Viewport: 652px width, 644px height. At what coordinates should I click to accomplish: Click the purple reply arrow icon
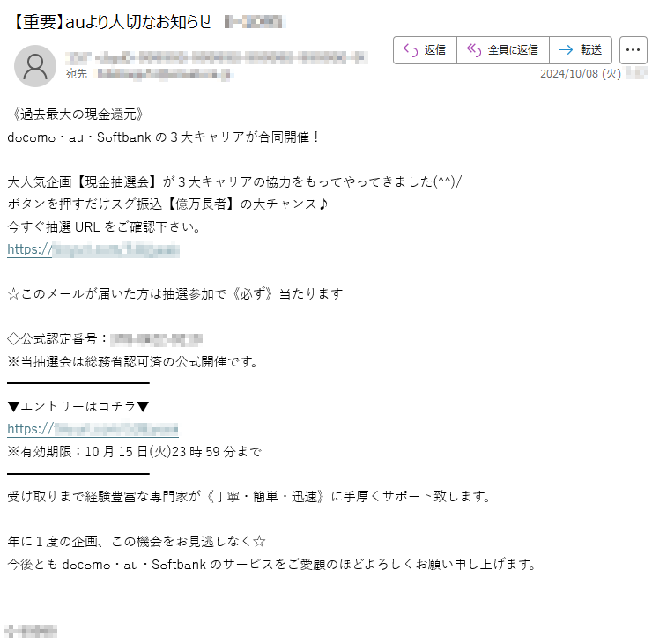pos(411,50)
